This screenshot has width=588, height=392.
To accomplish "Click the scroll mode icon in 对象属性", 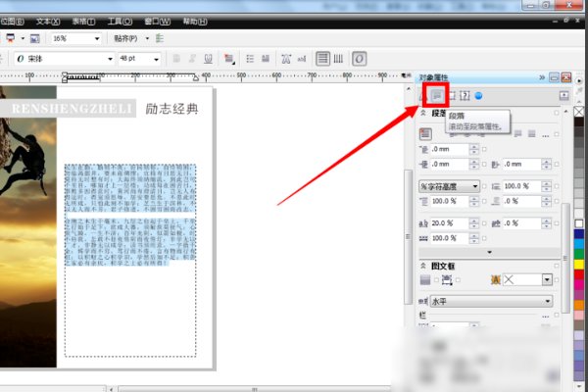I will click(x=564, y=96).
